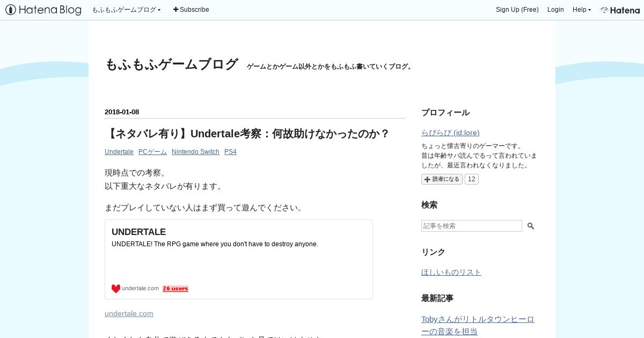Viewport: 644px width, 338px height.
Task: Open the subscriber count 12
Action: (471, 179)
